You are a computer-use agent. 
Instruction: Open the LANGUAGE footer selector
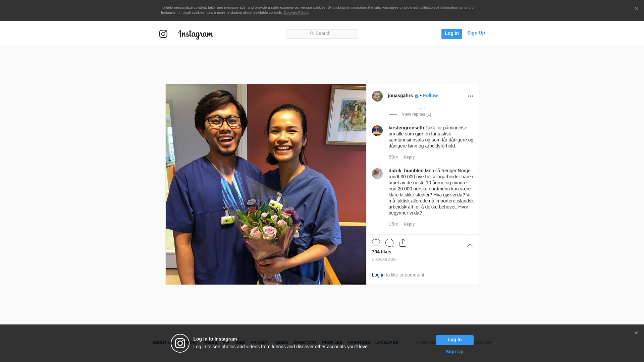click(x=386, y=343)
